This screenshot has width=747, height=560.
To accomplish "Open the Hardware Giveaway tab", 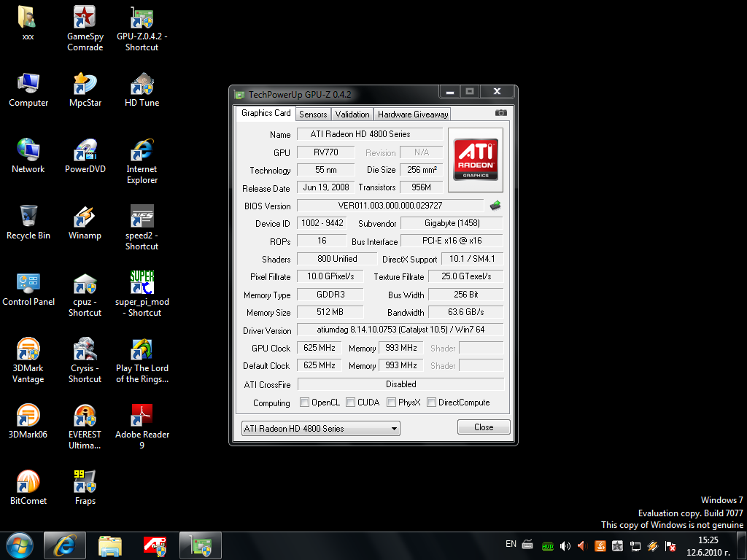I will pyautogui.click(x=413, y=114).
